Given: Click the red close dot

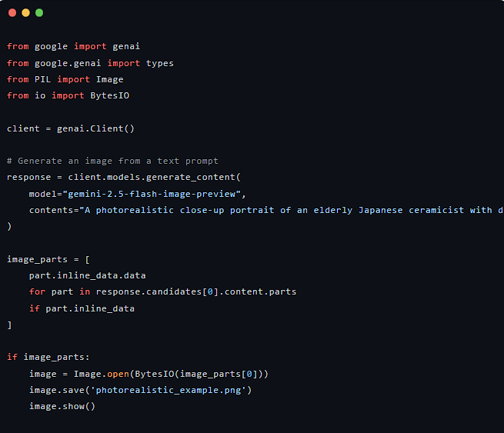Looking at the screenshot, I should 12,13.
